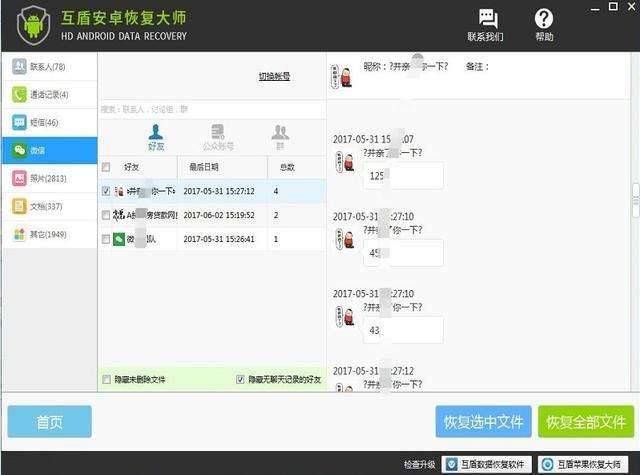The height and width of the screenshot is (475, 640).
Task: Toggle the 隐藏未删除文件 checkbox
Action: [x=107, y=380]
